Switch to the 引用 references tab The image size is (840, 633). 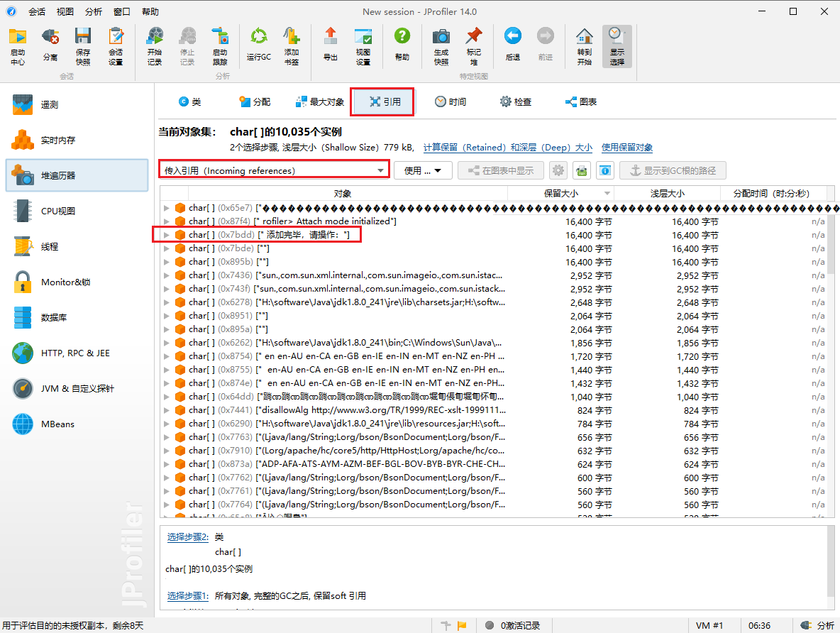pyautogui.click(x=385, y=102)
